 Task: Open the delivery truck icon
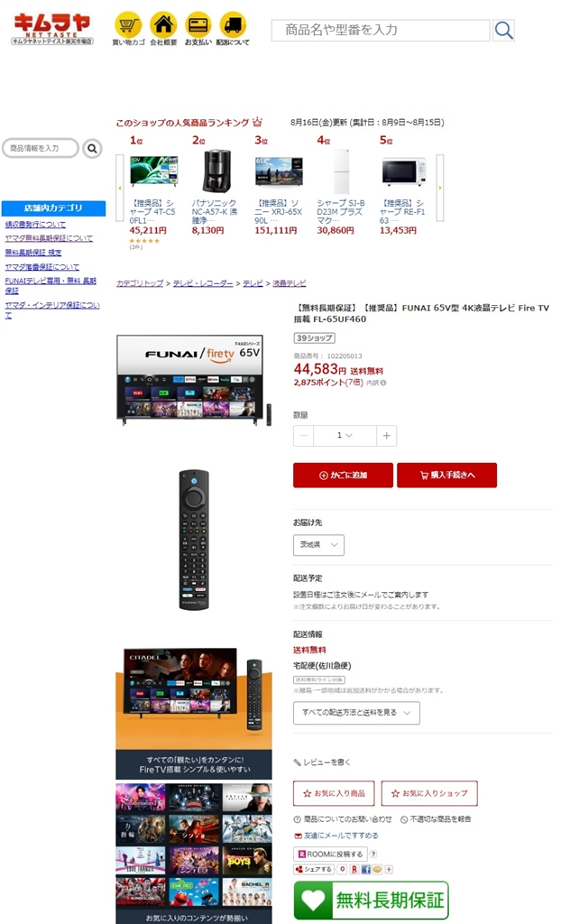233,25
